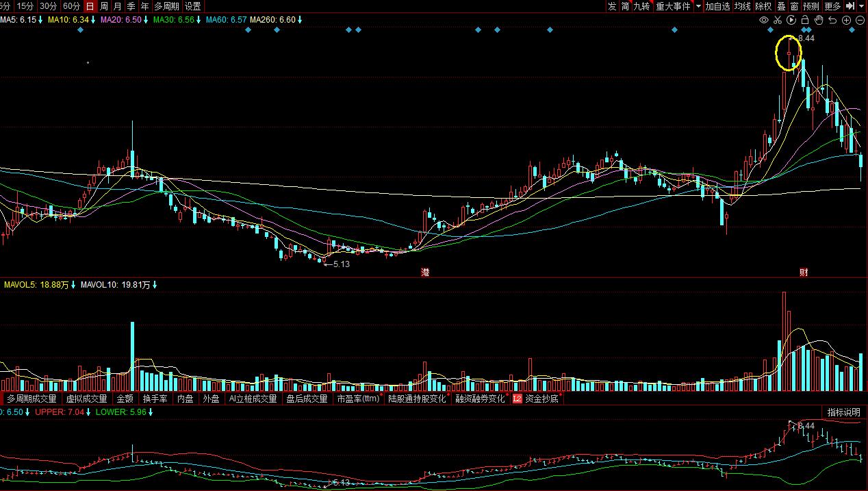Select the 换手率 indicator tab
Viewport: 868px width, 491px height.
pyautogui.click(x=155, y=399)
